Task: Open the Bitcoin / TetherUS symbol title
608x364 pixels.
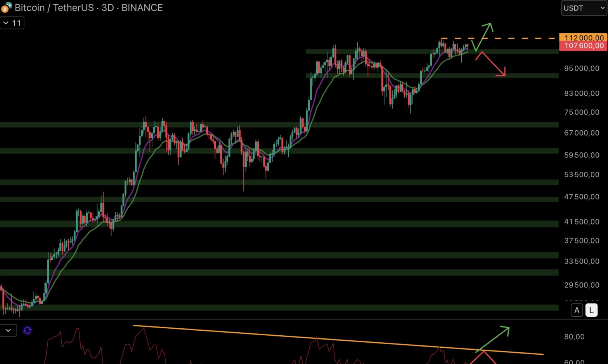Action: [88, 8]
